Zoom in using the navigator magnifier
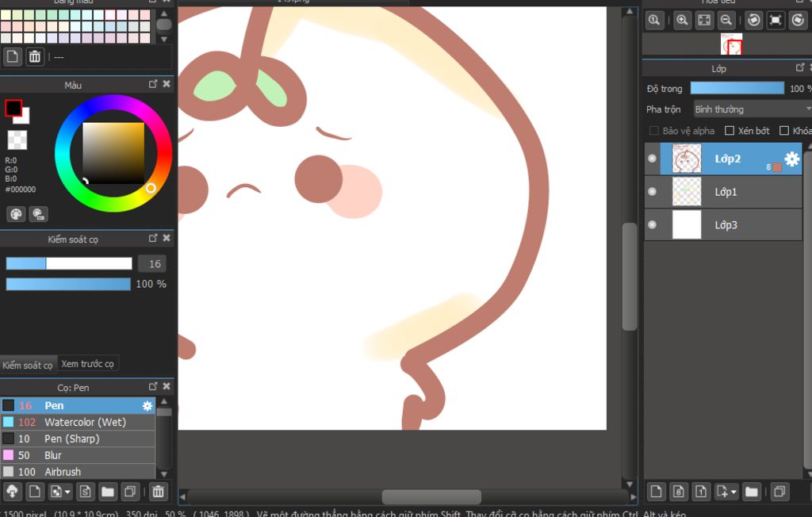 click(682, 20)
